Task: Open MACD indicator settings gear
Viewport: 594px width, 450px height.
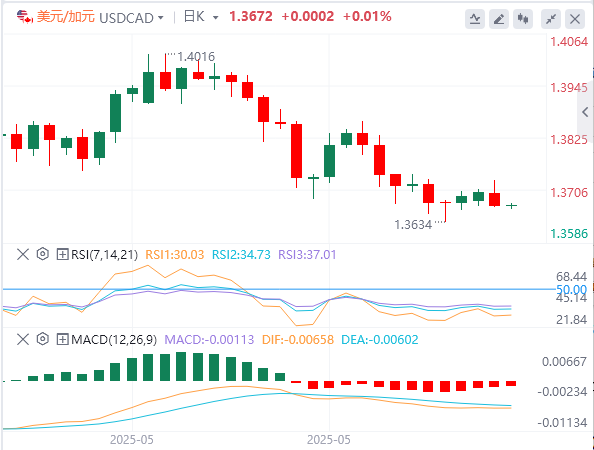Action: coord(43,339)
